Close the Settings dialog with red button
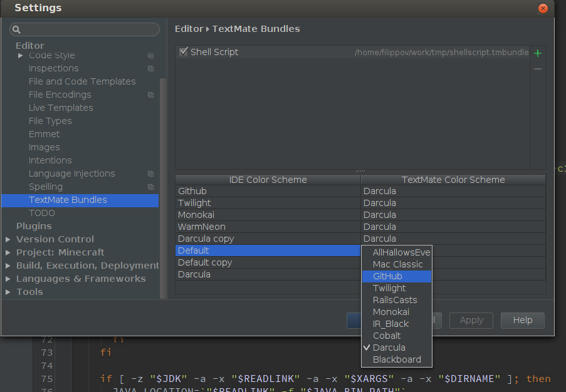 [543, 8]
